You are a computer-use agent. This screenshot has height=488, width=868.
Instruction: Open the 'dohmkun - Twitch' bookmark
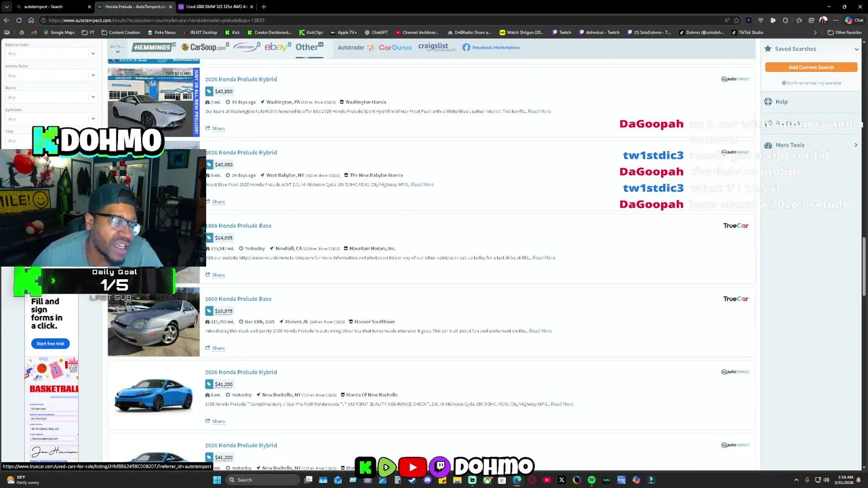[599, 33]
